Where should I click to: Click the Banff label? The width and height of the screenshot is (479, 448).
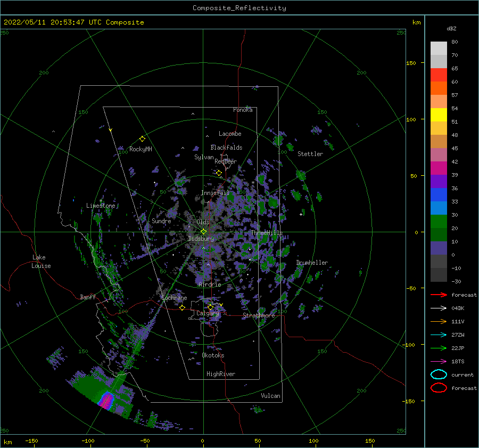88,297
